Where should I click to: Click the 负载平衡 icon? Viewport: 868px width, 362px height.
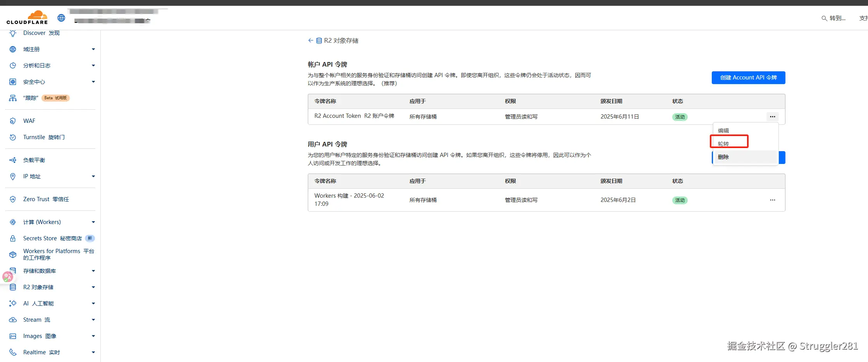click(x=13, y=160)
